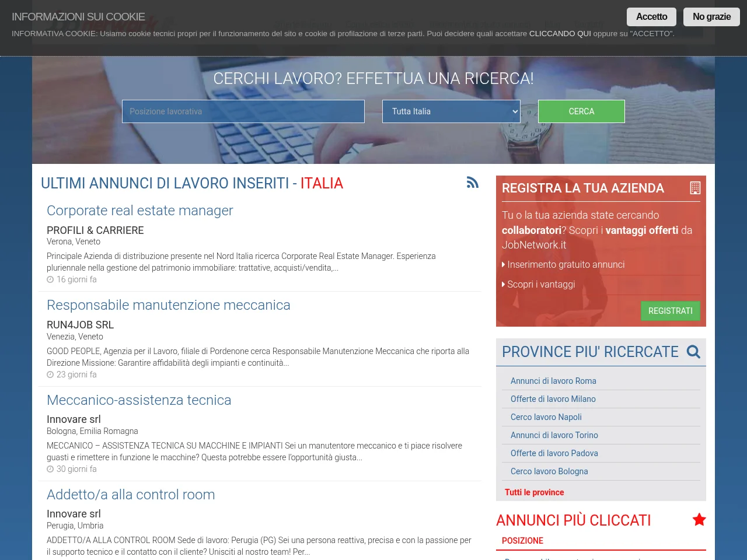This screenshot has width=747, height=560.
Task: Click the Verona, Veneto location text
Action: pyautogui.click(x=74, y=242)
